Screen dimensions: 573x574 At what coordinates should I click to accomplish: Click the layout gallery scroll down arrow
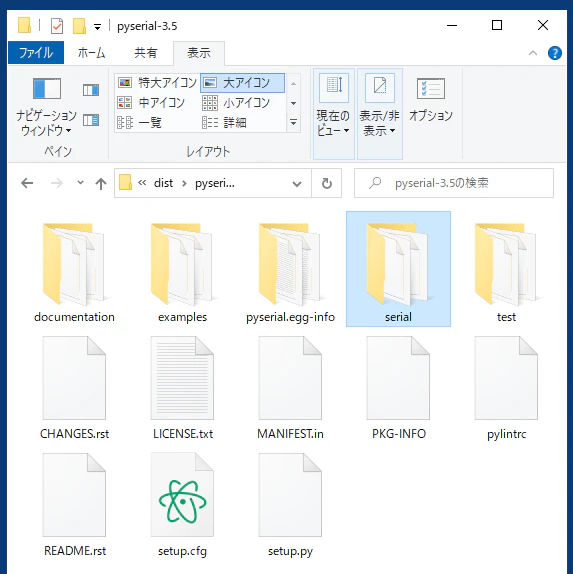point(293,104)
